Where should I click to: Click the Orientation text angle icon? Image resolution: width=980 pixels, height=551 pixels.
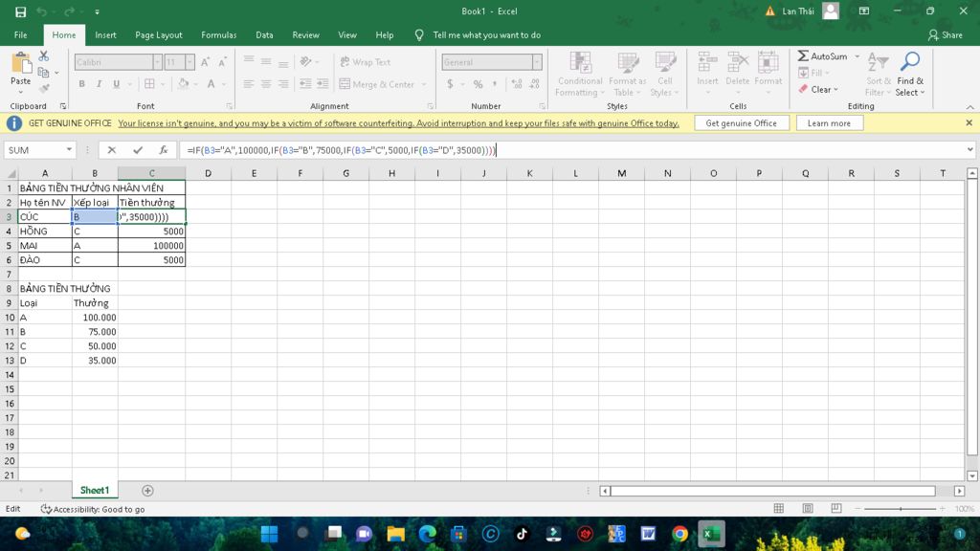(305, 62)
